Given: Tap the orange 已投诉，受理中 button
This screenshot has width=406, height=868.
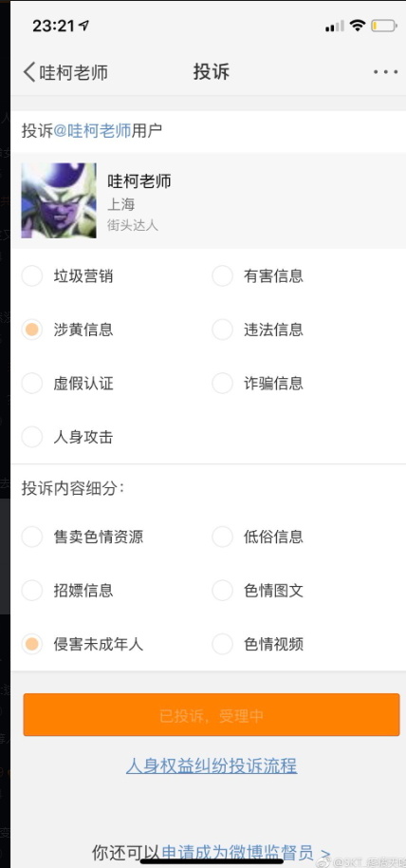Looking at the screenshot, I should [x=212, y=715].
